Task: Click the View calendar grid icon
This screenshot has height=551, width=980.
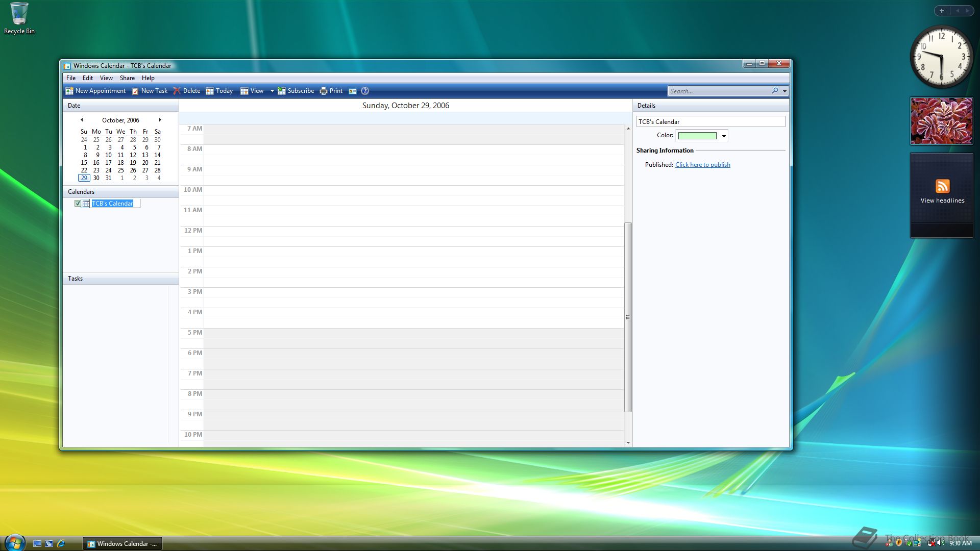Action: coord(244,91)
